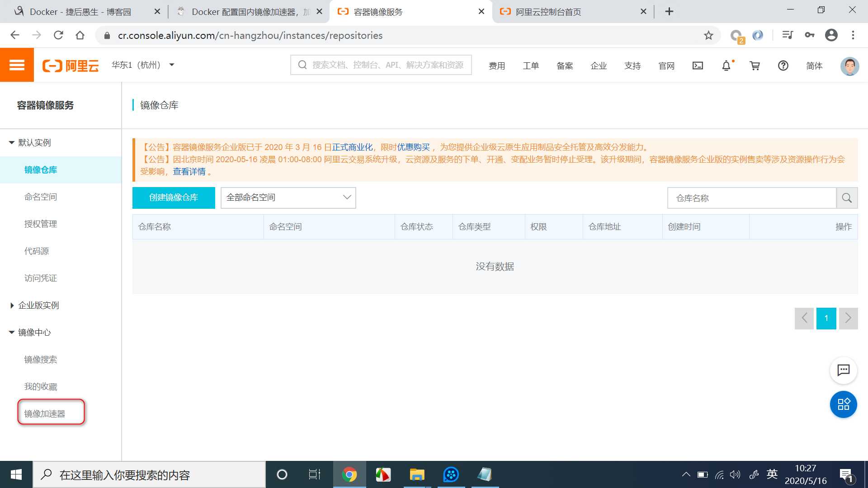Open the 全部命名空间 namespace dropdown
The width and height of the screenshot is (868, 488).
tap(288, 197)
